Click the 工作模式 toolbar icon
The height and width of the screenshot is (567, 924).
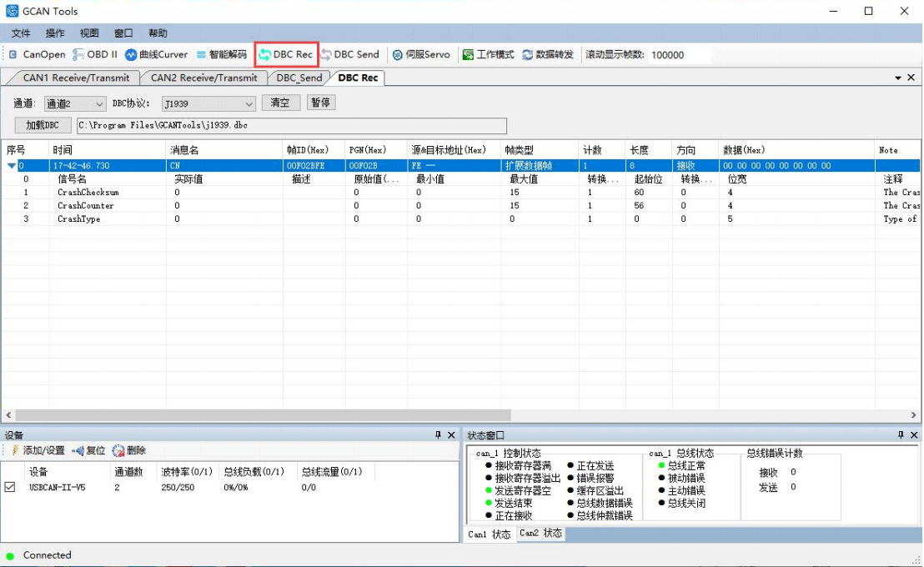point(488,55)
